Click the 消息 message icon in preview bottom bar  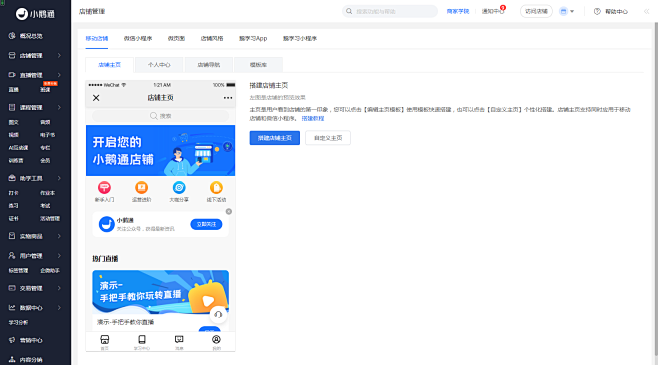[179, 339]
